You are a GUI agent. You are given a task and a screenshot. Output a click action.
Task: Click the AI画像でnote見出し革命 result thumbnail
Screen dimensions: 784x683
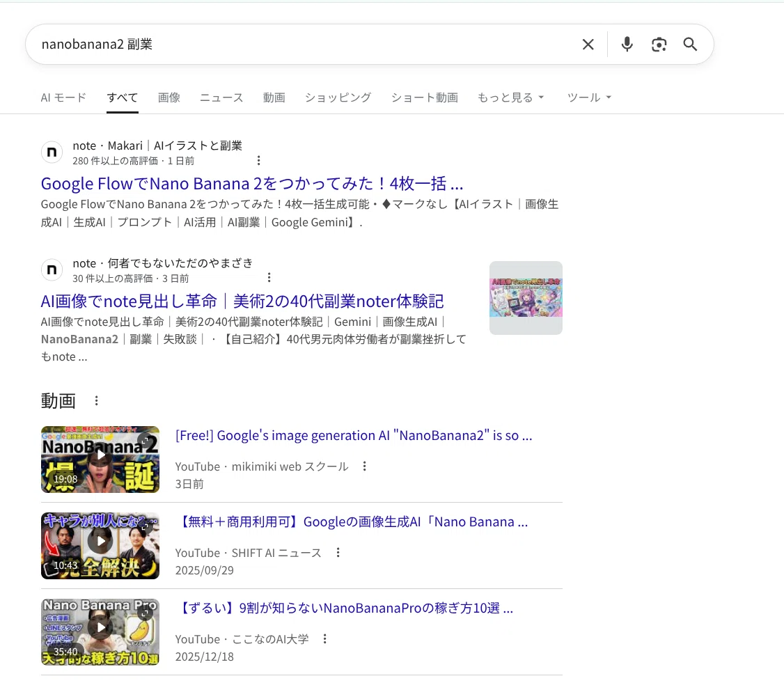click(x=526, y=298)
